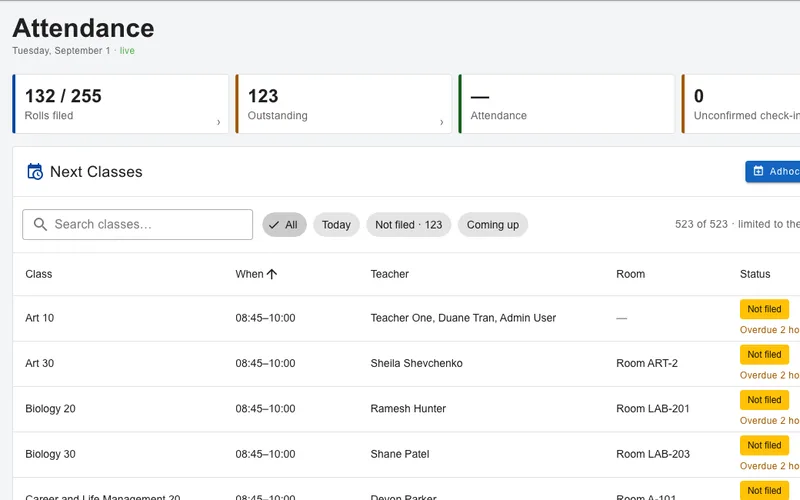The image size is (800, 500).
Task: Click the 523 of 523 results count
Action: pos(702,224)
